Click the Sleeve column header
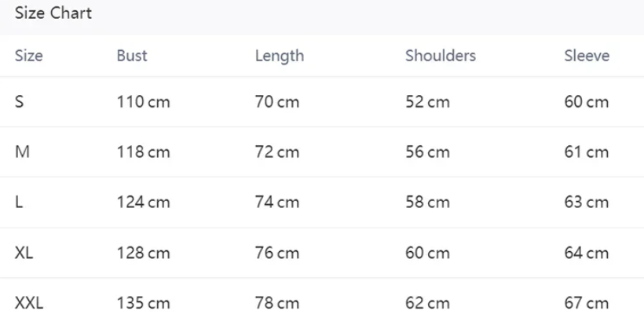The height and width of the screenshot is (325, 644). pos(586,56)
